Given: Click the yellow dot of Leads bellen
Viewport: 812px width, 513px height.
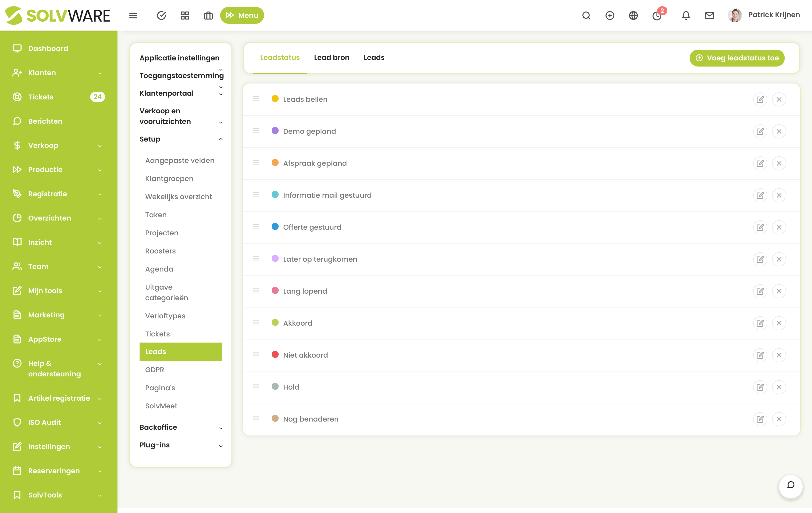Looking at the screenshot, I should pos(275,99).
